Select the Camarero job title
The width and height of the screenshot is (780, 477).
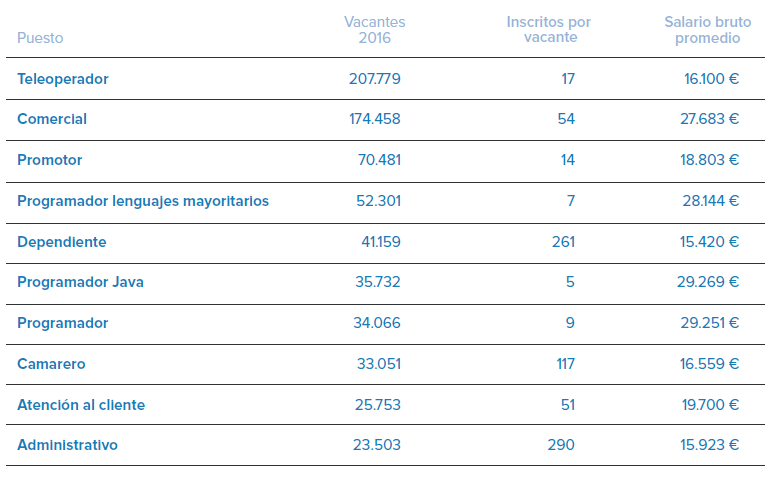52,364
